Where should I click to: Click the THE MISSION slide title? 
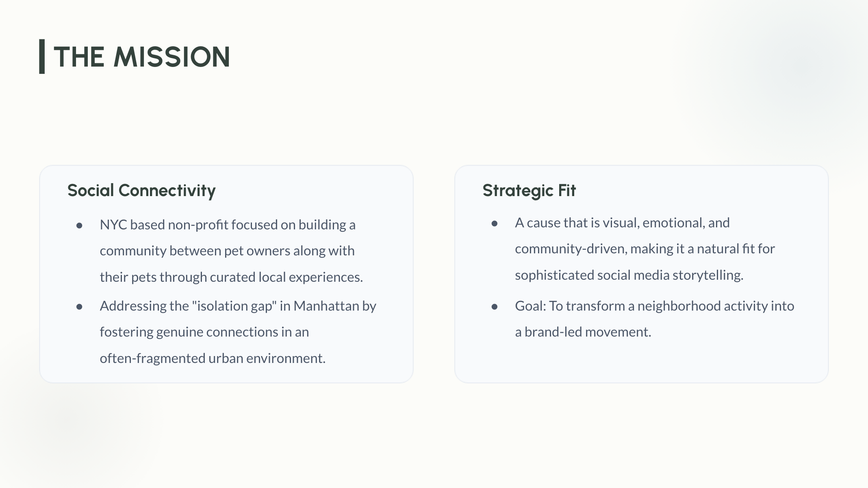142,56
